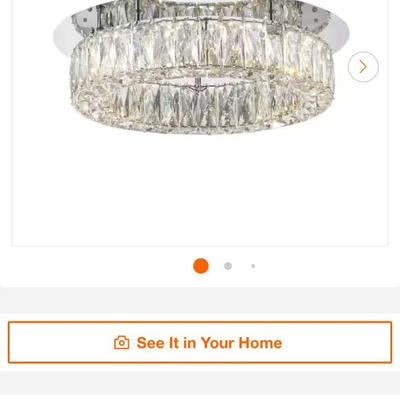The height and width of the screenshot is (400, 400).
Task: Switch to the second image via the middle gray dot
Action: [x=228, y=266]
